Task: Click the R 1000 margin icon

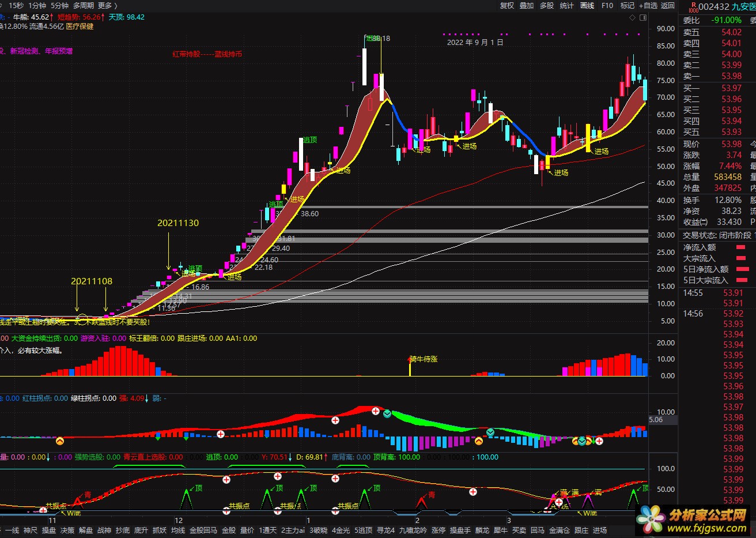Action: coord(693,7)
